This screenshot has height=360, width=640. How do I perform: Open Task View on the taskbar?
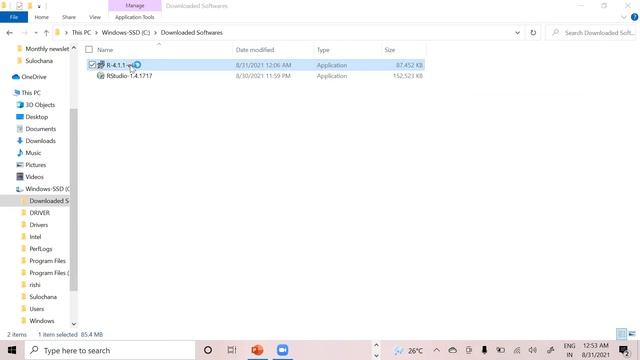tap(232, 350)
